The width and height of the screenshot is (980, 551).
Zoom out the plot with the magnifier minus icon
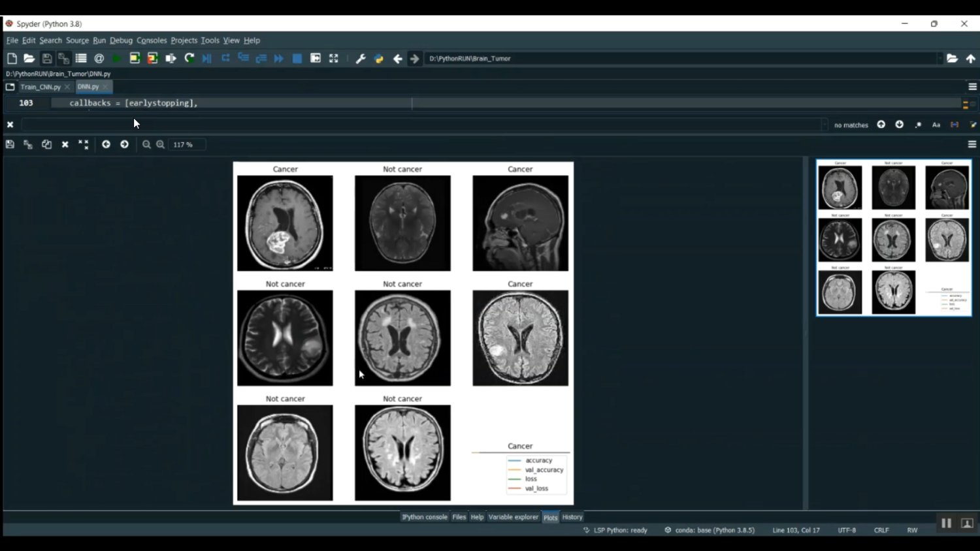(x=146, y=145)
